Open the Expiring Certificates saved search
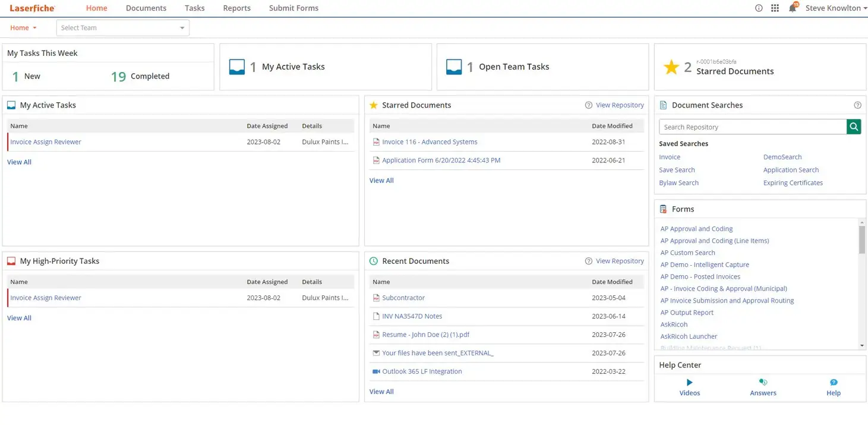 (x=793, y=183)
